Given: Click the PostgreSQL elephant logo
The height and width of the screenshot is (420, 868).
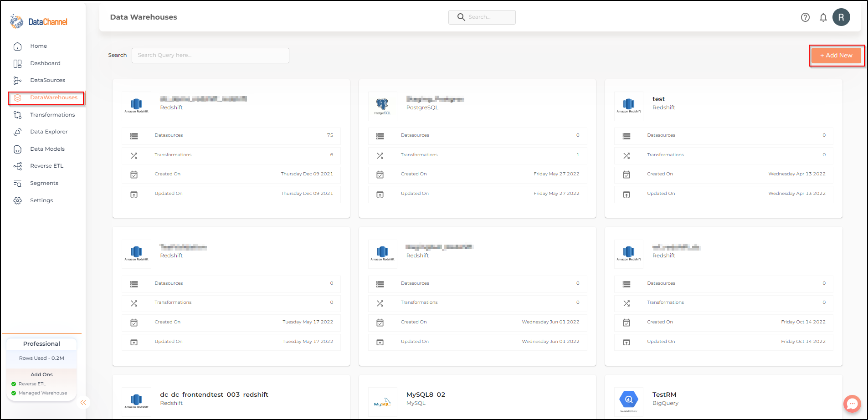Looking at the screenshot, I should [x=382, y=107].
